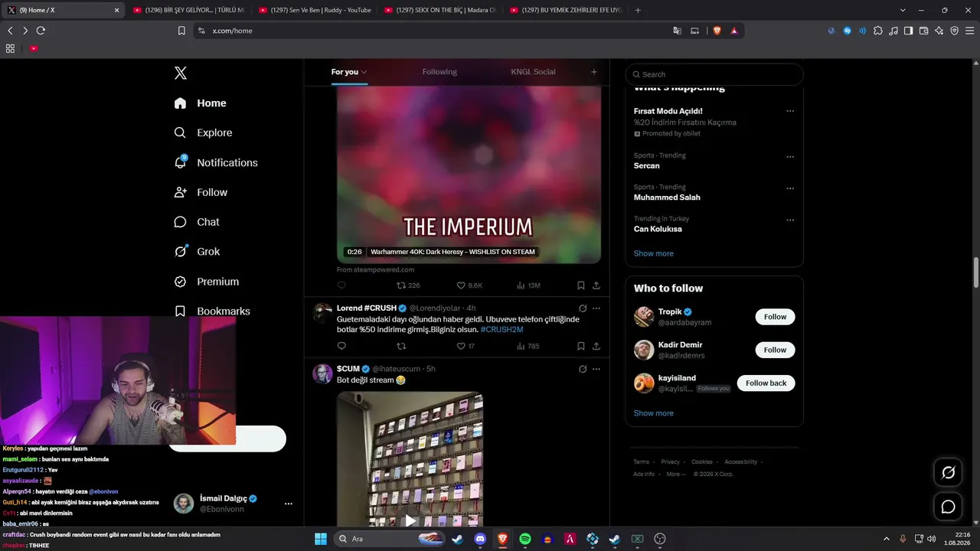The width and height of the screenshot is (980, 551).
Task: Open Grok from the sidebar icon
Action: 180,251
